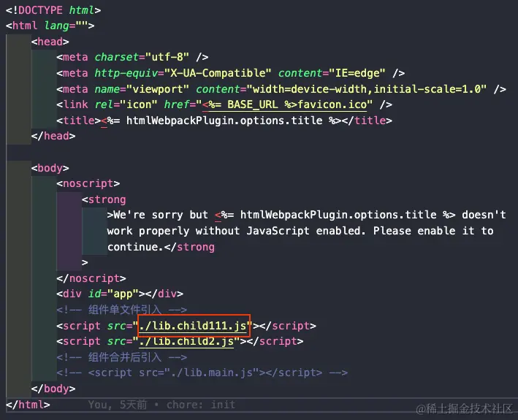The image size is (518, 420).
Task: Click the DOCTYPE html declaration line
Action: click(x=53, y=10)
